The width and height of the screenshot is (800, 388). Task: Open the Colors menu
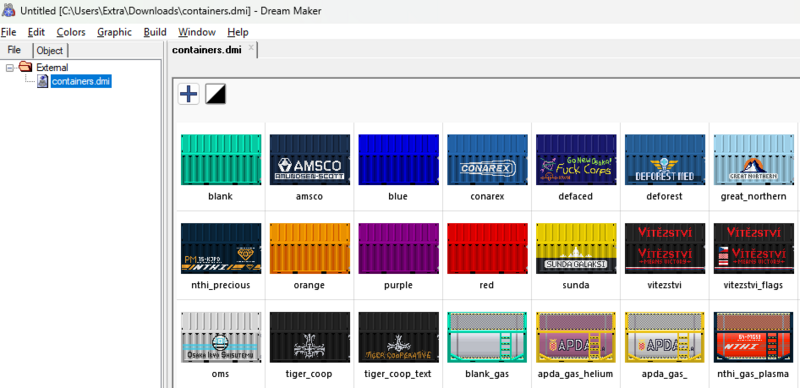click(x=71, y=32)
